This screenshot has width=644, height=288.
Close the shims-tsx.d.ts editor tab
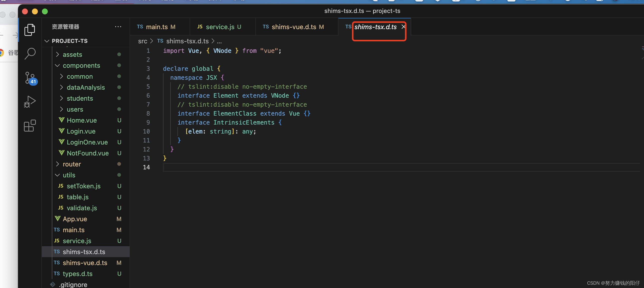403,27
